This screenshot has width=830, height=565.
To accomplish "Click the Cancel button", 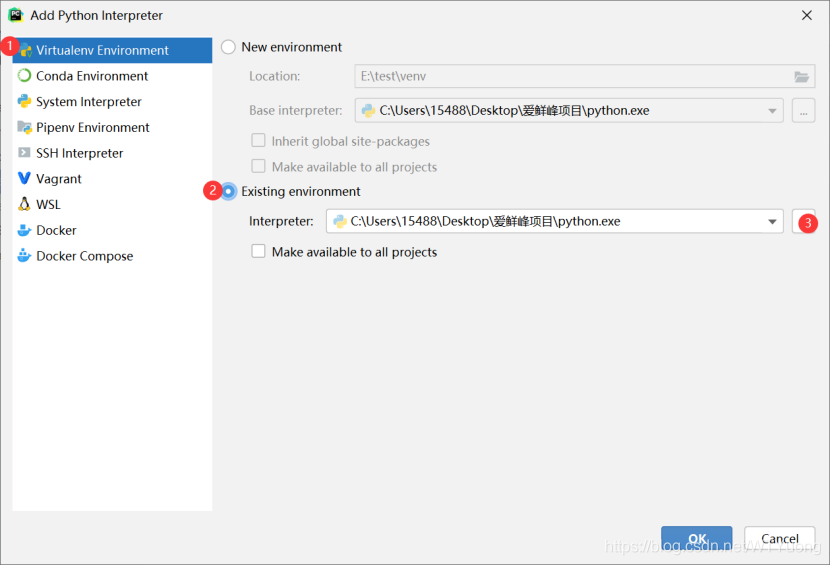I will click(780, 539).
